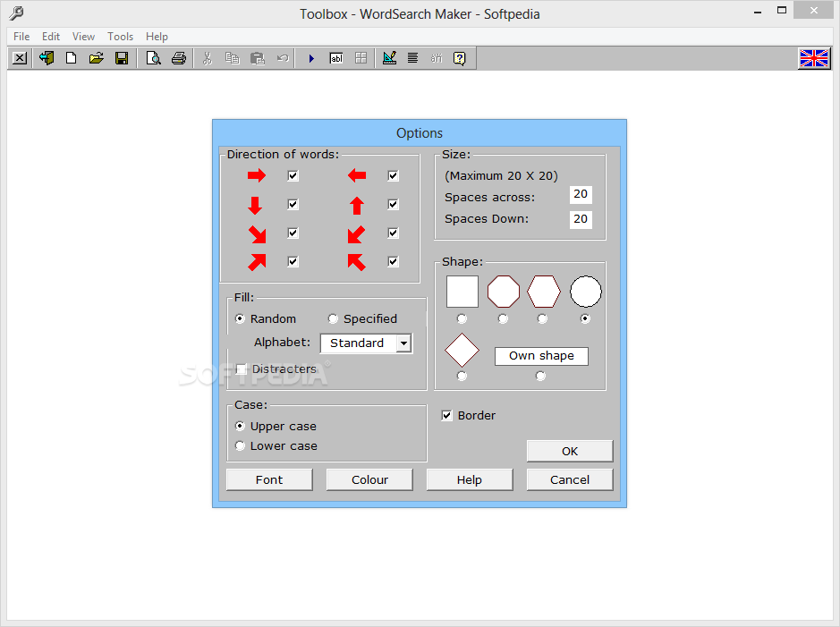Click the dialog Help button
This screenshot has width=840, height=627.
[470, 479]
